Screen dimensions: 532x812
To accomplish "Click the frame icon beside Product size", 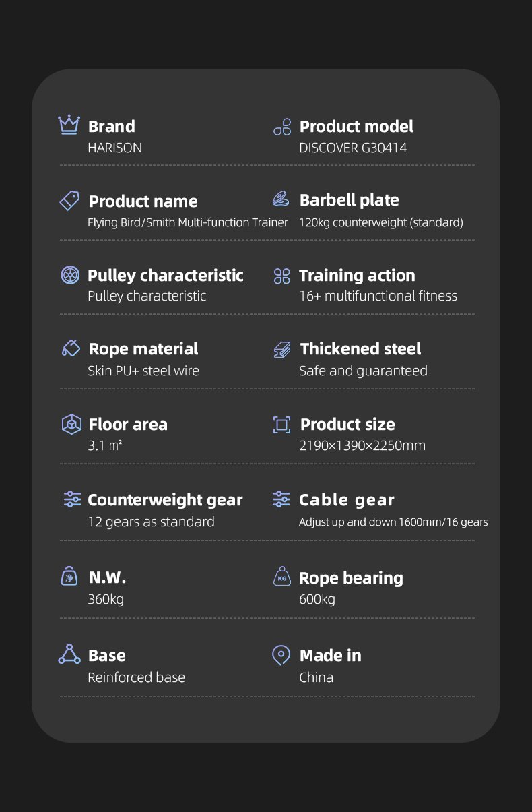I will [282, 425].
